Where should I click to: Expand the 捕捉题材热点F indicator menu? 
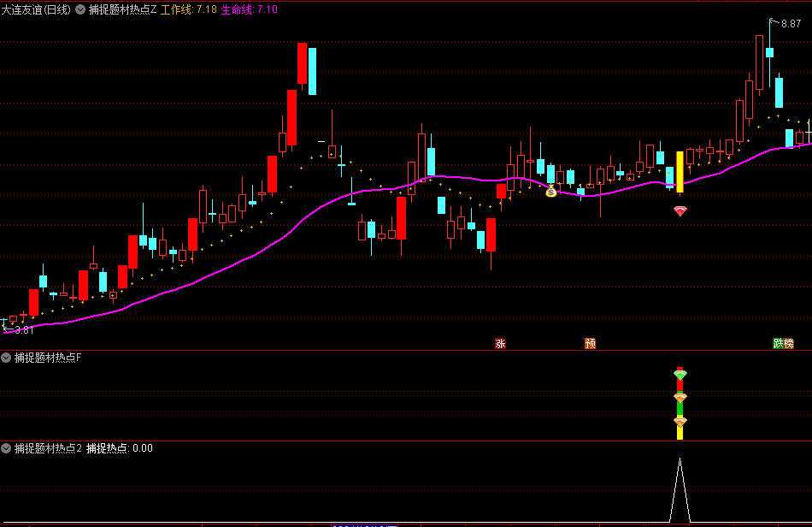coord(6,358)
